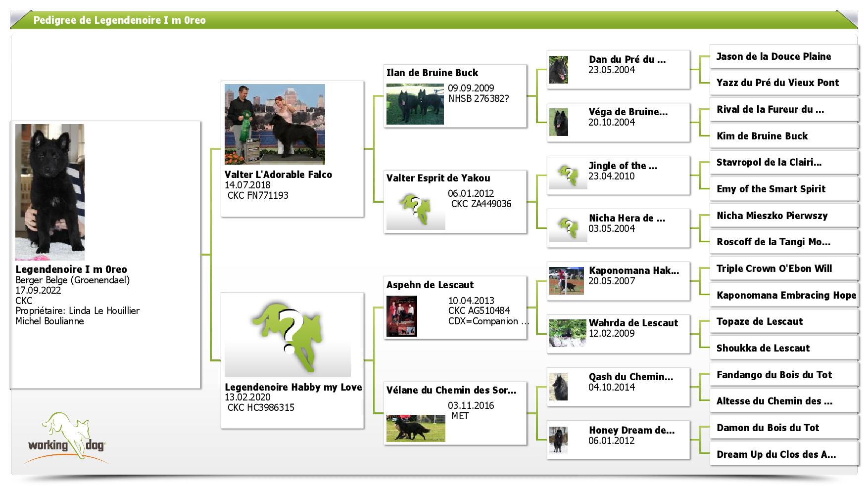Click registration CKC AG510484

(x=479, y=310)
